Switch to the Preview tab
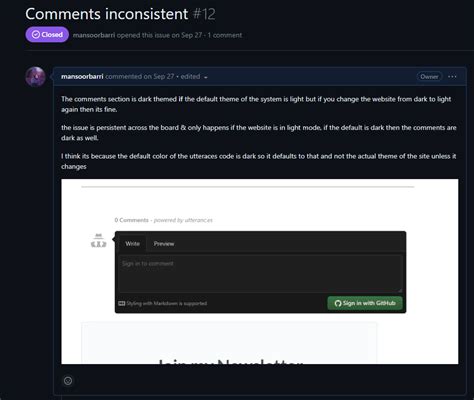Image resolution: width=474 pixels, height=400 pixels. pyautogui.click(x=164, y=244)
